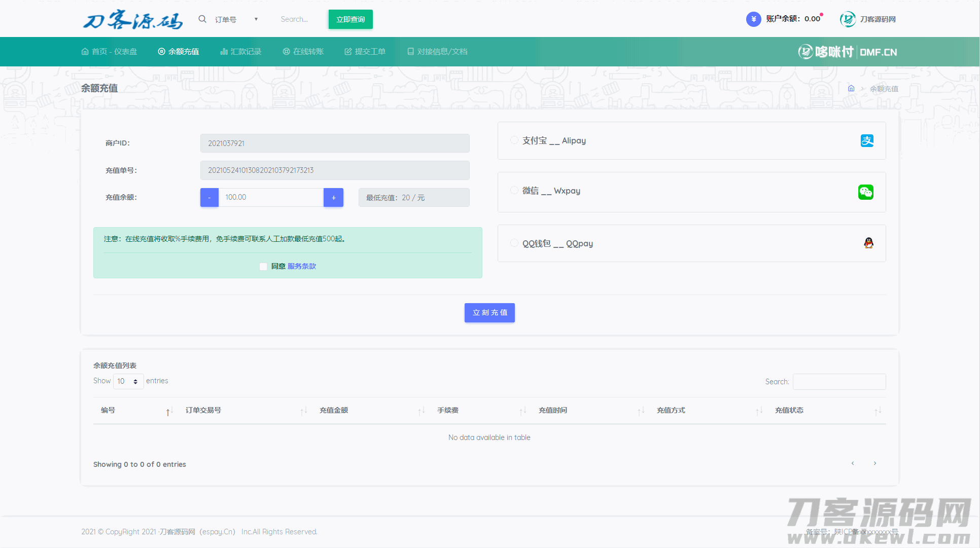Screen dimensions: 980x548
Task: Click the search magnifier icon
Action: 202,19
